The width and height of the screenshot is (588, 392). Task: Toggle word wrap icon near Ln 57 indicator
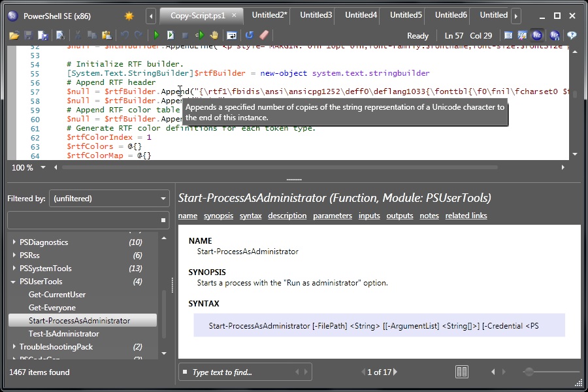click(508, 35)
